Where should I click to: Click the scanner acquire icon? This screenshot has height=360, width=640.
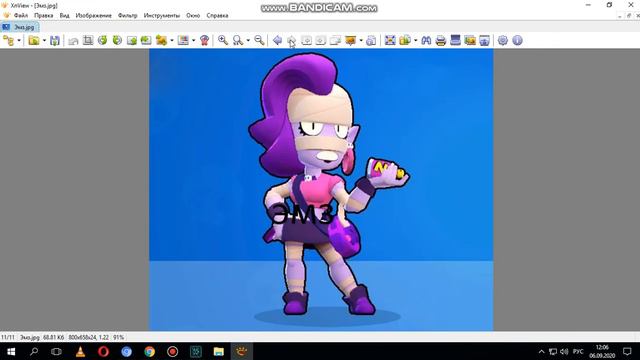(x=455, y=40)
